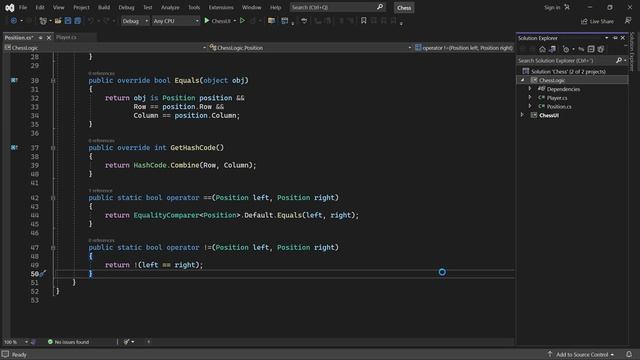The height and width of the screenshot is (360, 640).
Task: Expand the Dependencies node
Action: (530, 89)
